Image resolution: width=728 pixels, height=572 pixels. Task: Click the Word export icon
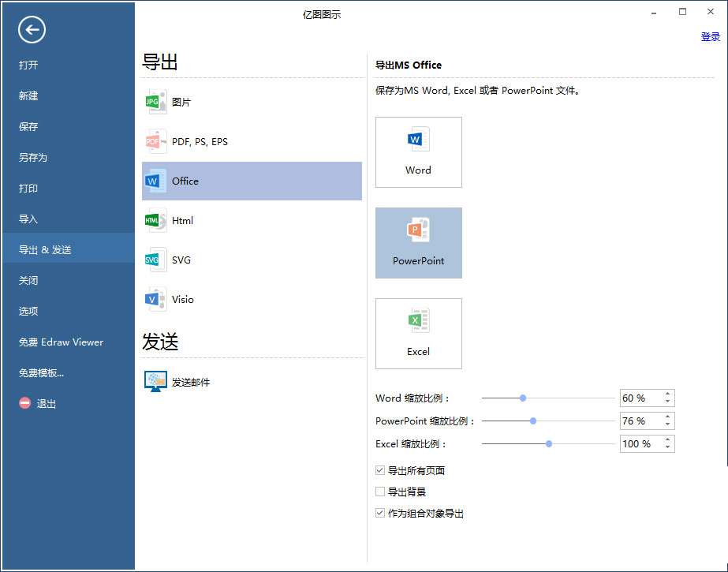(418, 151)
